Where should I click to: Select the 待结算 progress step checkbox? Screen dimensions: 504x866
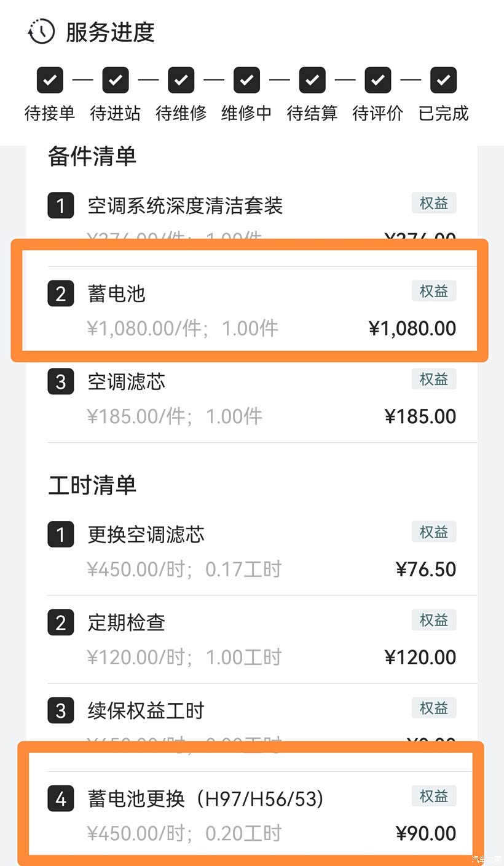tap(312, 80)
